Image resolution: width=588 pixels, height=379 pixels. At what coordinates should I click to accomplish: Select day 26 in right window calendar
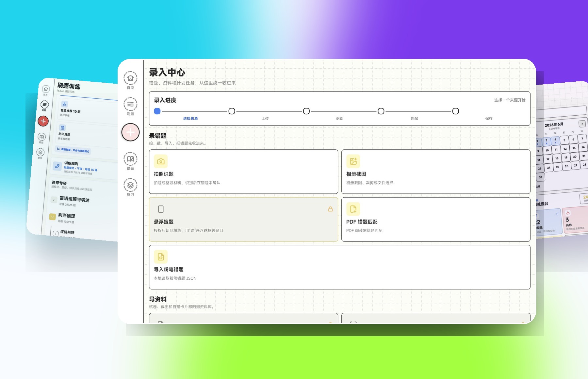(567, 166)
